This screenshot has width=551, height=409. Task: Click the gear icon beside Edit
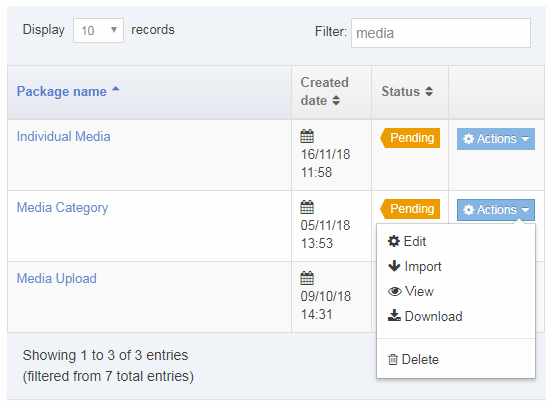[x=394, y=241]
